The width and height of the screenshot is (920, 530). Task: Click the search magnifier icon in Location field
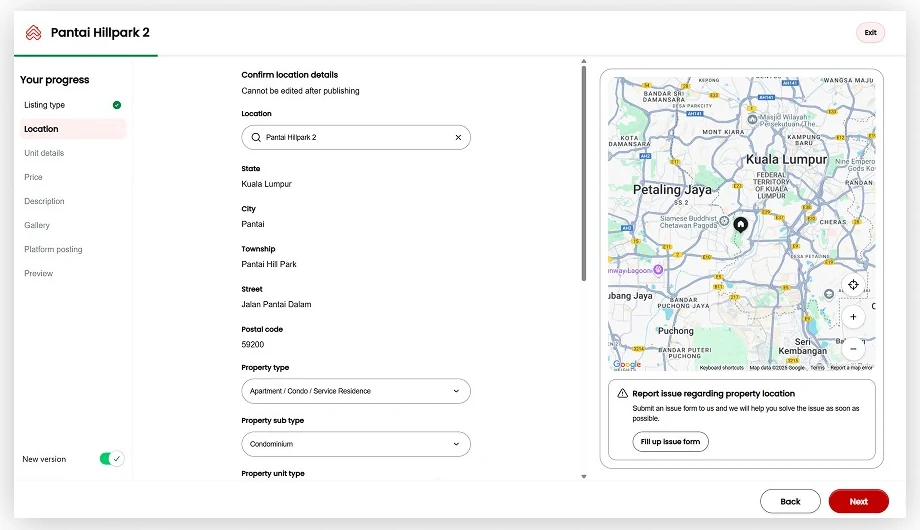tap(256, 137)
